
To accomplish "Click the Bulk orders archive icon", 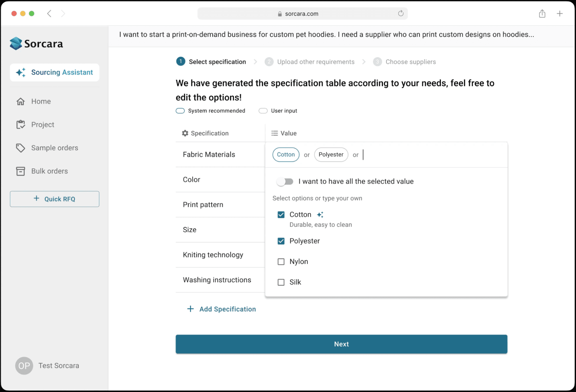I will click(20, 171).
